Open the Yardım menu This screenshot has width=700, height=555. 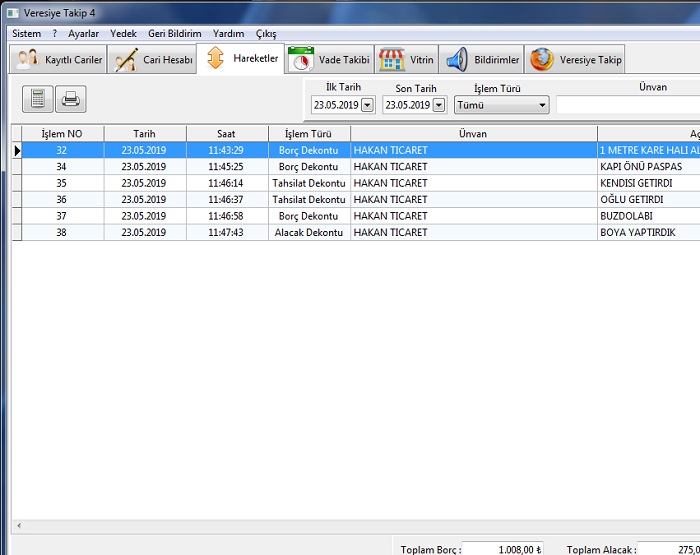[228, 33]
